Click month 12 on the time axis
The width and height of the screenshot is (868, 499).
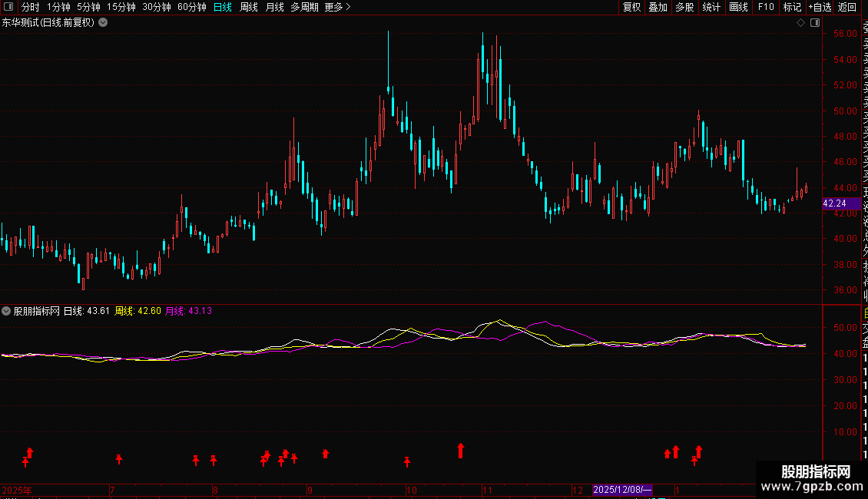[x=578, y=490]
